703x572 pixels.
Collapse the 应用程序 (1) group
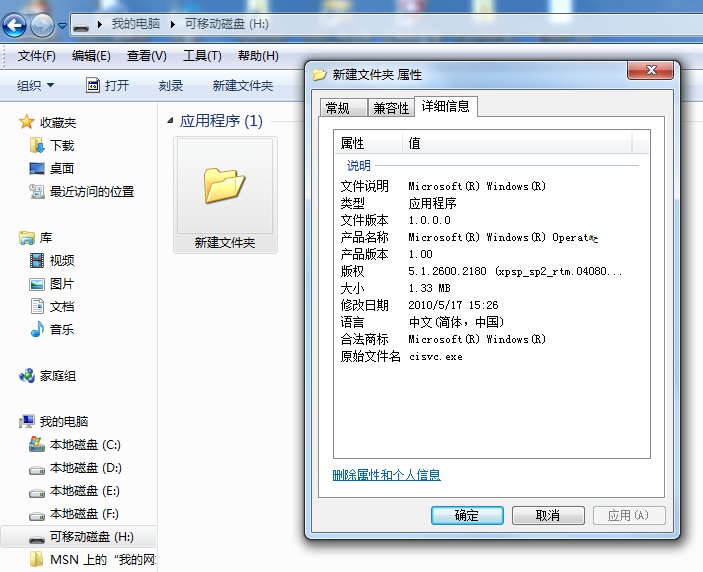click(x=170, y=121)
